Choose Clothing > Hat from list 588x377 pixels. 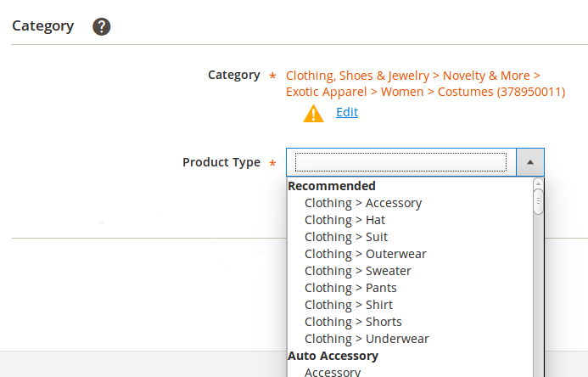click(344, 220)
